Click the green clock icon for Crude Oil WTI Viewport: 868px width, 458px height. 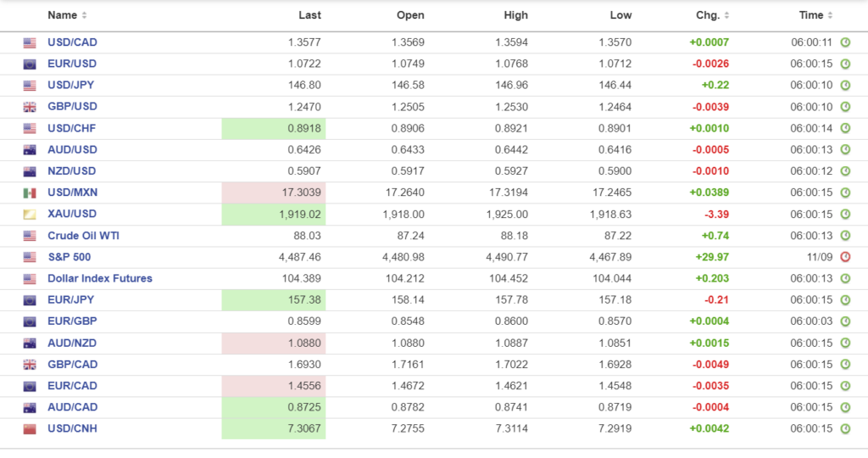pyautogui.click(x=845, y=236)
